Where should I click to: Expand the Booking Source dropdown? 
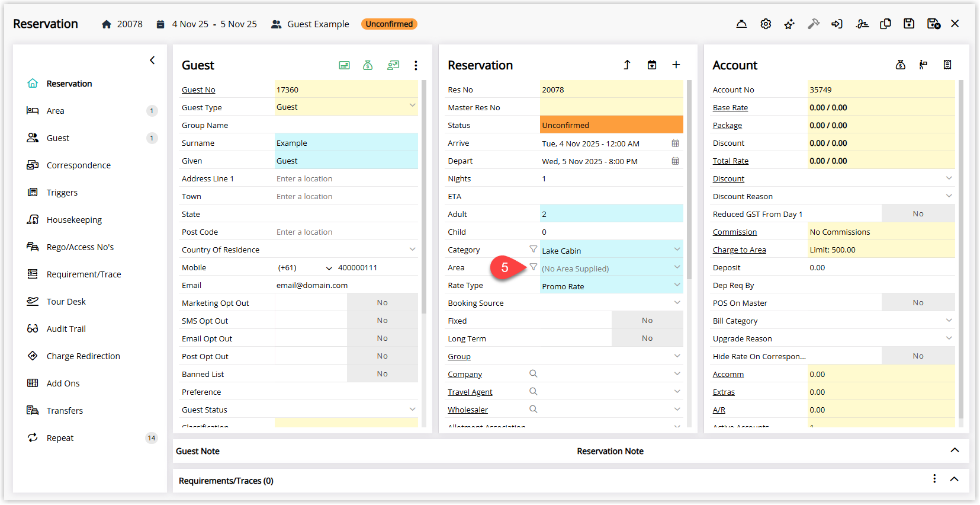[x=677, y=303]
